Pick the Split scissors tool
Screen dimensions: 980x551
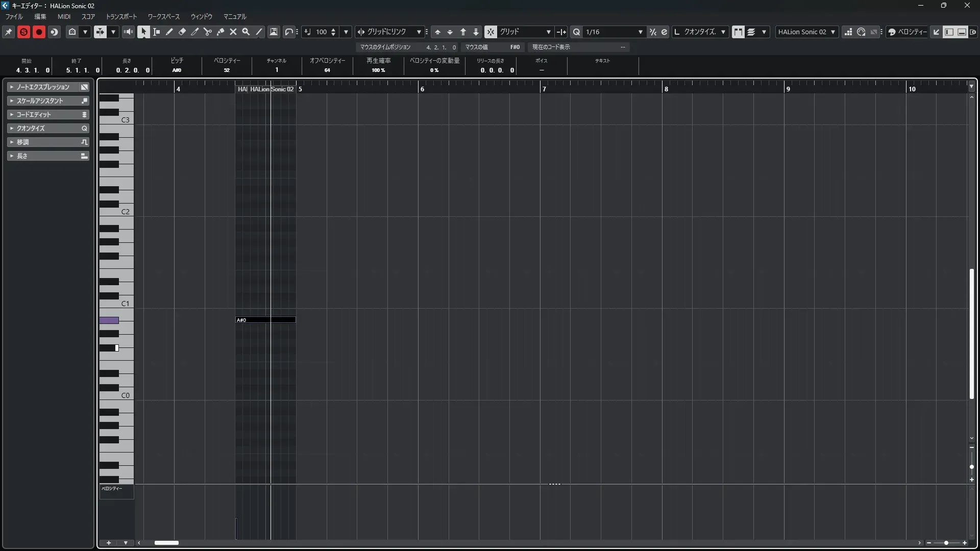tap(208, 32)
